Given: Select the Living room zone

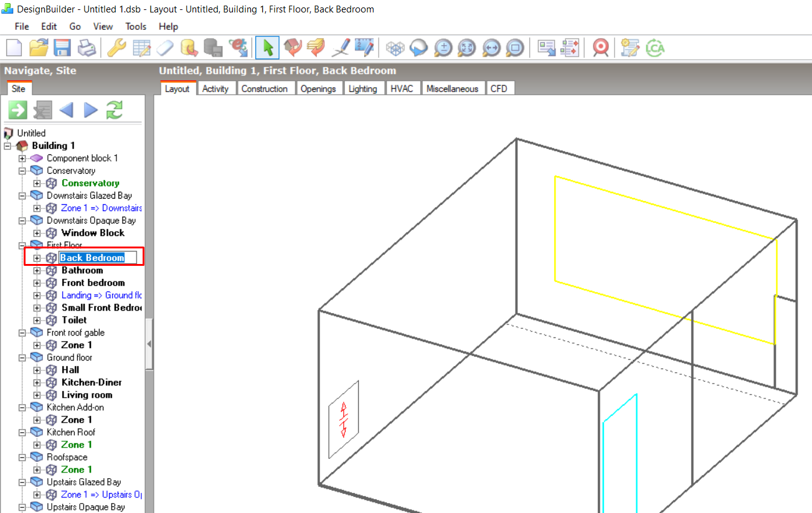Looking at the screenshot, I should coord(87,395).
